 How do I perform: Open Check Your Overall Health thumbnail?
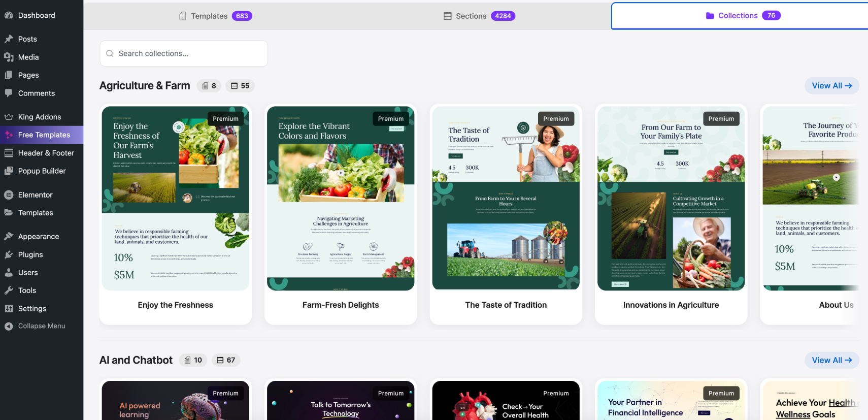pos(506,400)
